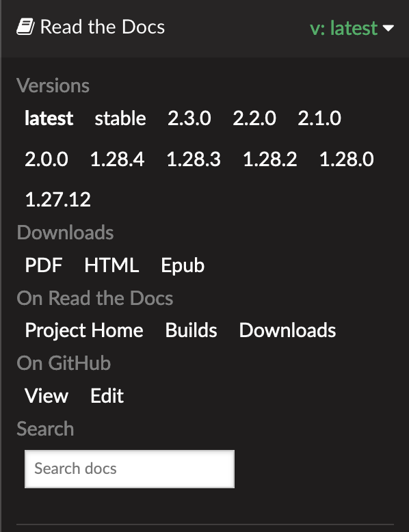Viewport: 409px width, 532px height.
Task: Open version 1.28.2 documentation
Action: point(270,159)
